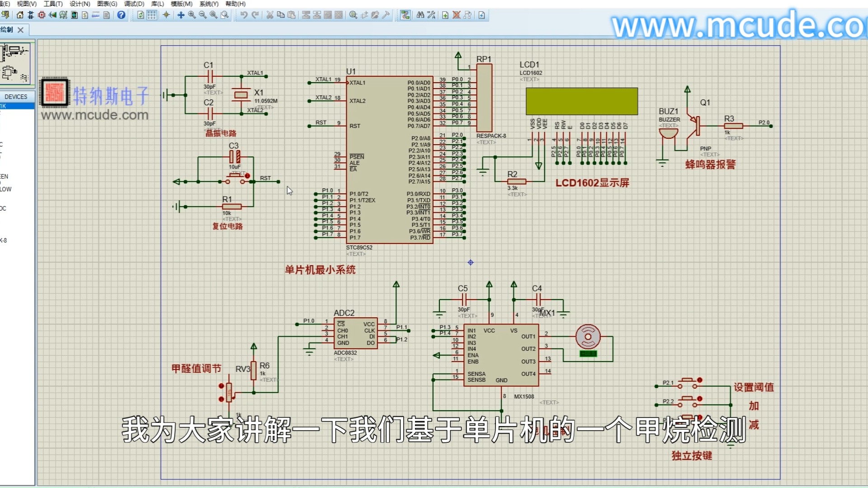Open the 工具(T) menu
Screen dimensions: 868x488
(x=53, y=4)
